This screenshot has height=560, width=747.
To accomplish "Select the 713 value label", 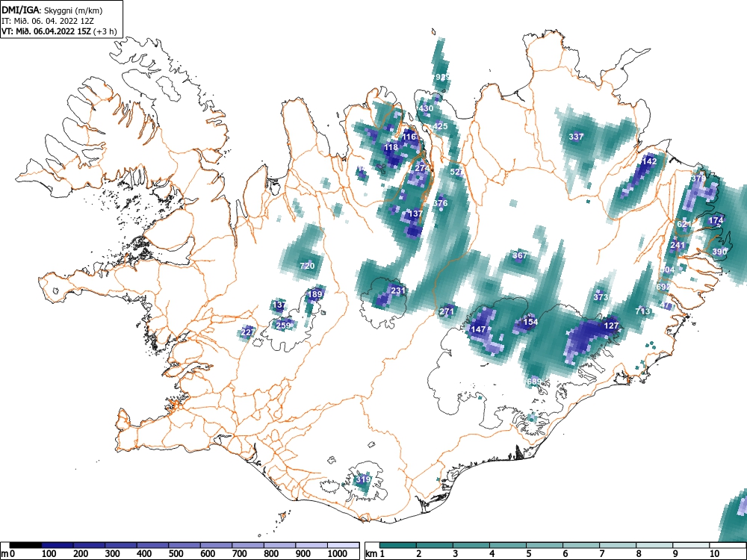I will point(642,311).
